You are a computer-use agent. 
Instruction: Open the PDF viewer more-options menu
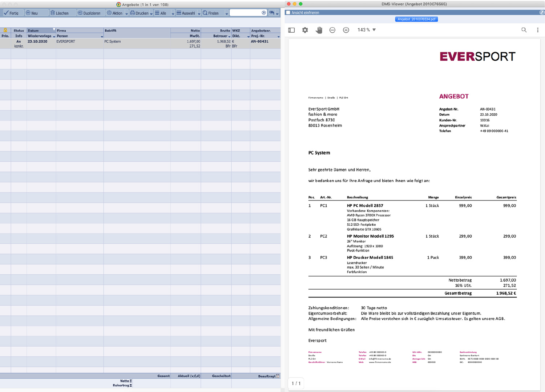point(538,30)
